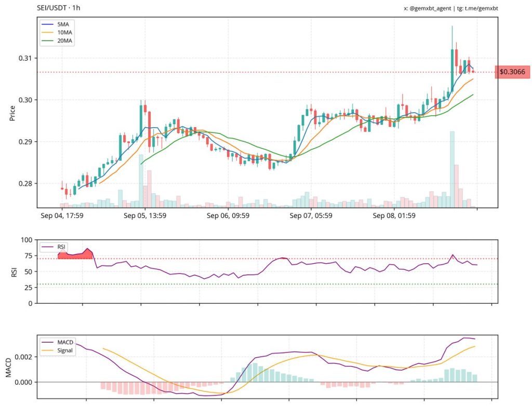Select the Sep 07, 05:59 time label
Viewport: 532px width, 406px height.
tap(311, 215)
